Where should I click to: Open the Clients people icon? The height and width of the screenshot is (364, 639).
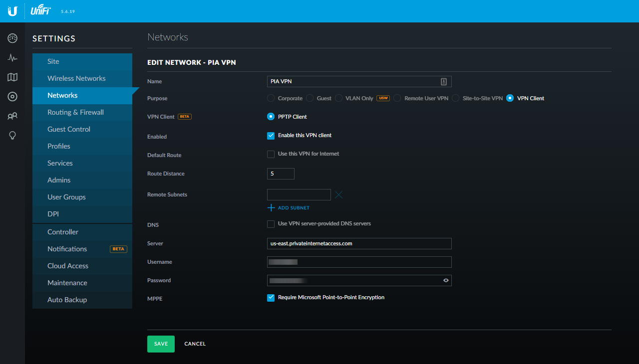tap(12, 116)
